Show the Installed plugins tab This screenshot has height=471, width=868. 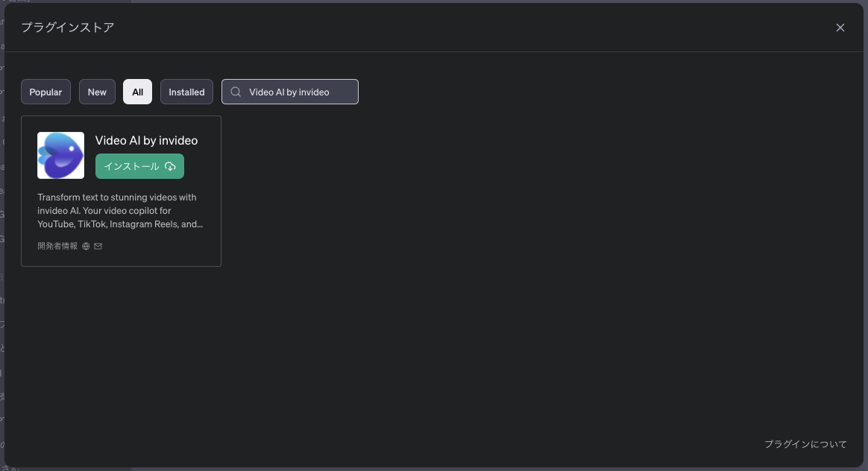(186, 92)
